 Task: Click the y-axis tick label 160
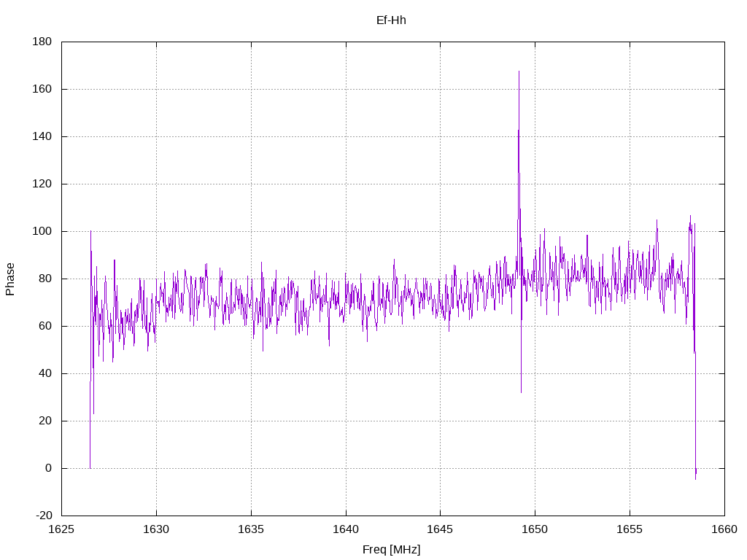42,89
